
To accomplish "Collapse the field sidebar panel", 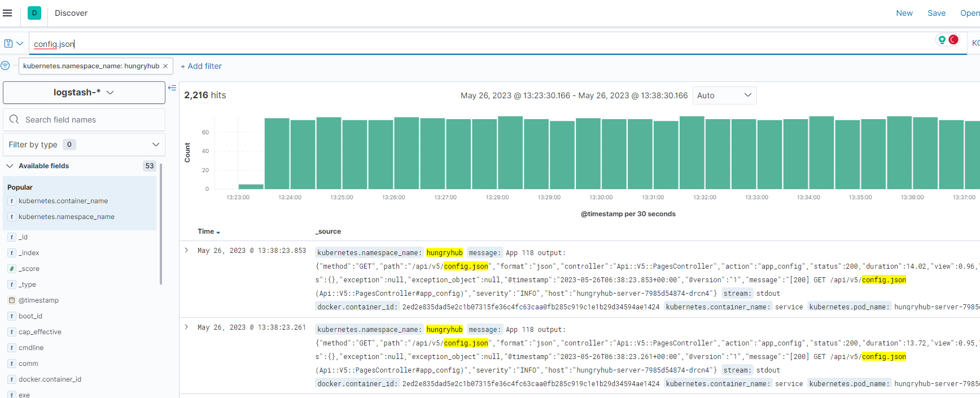I will pos(172,88).
